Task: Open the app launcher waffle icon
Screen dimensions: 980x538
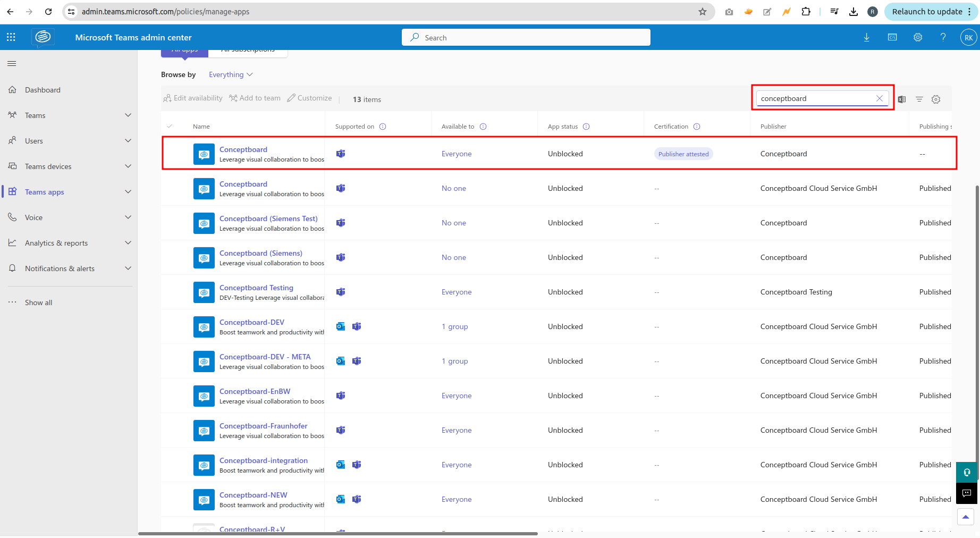Action: point(11,37)
